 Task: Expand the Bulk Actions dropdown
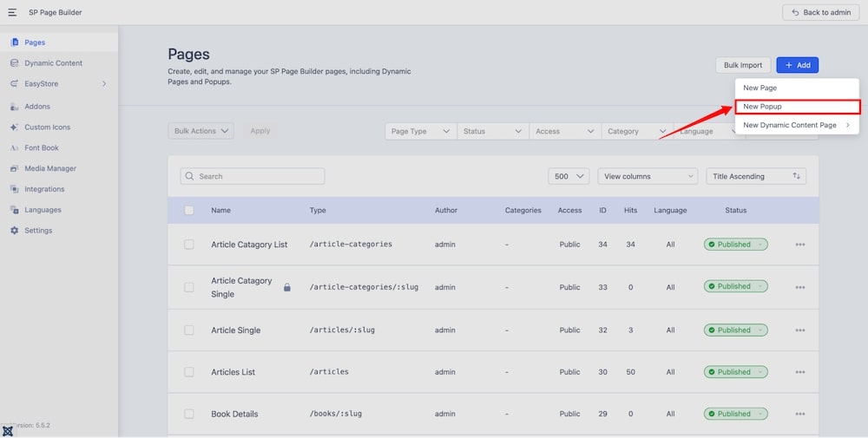[x=201, y=131]
